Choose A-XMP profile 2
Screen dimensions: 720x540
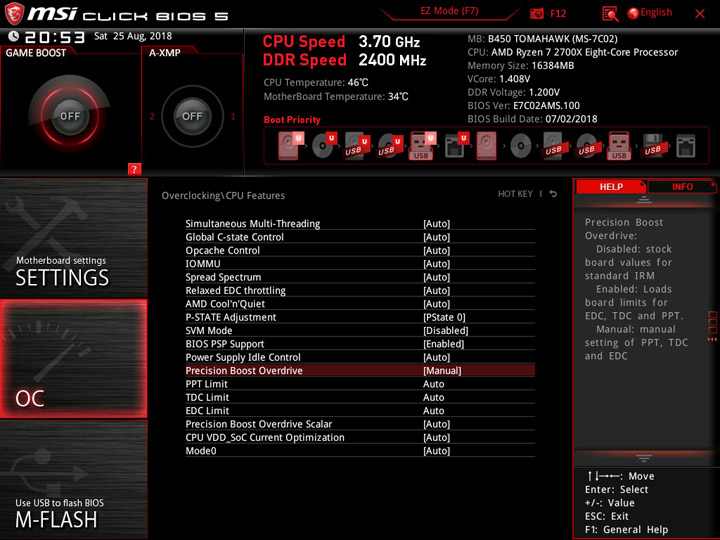tap(152, 117)
